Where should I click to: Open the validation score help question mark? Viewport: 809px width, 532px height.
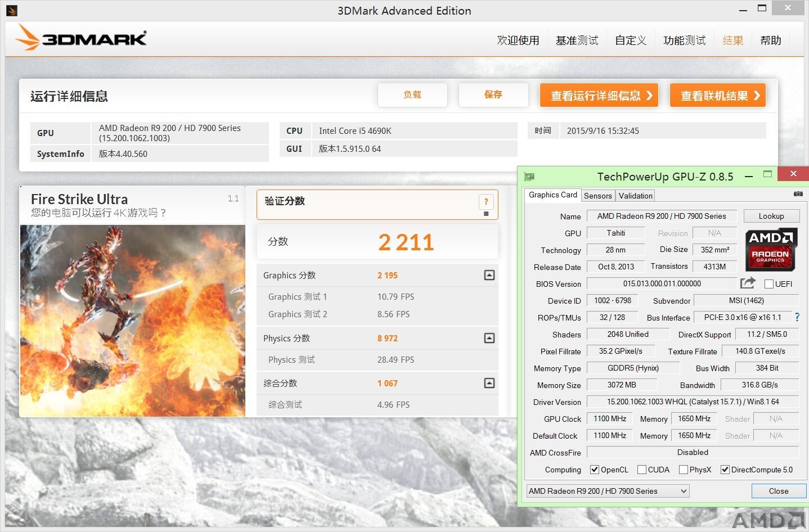(x=486, y=201)
